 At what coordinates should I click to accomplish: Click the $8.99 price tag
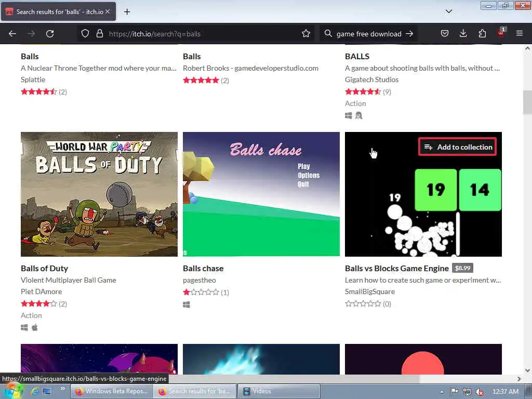tap(462, 268)
